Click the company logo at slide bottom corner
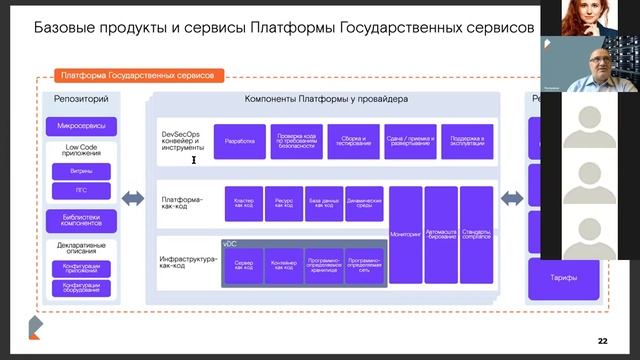The width and height of the screenshot is (640, 360). coord(35,328)
